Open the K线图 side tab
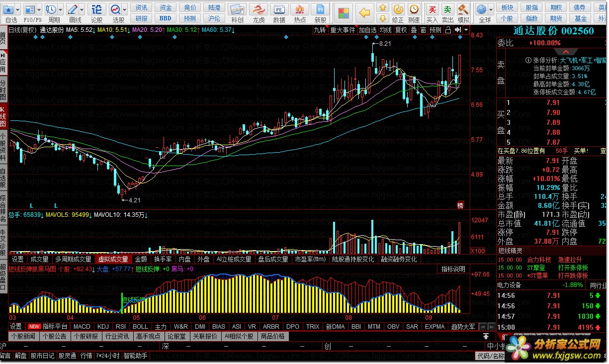Screen dimensions: 609x364 pos(3,115)
